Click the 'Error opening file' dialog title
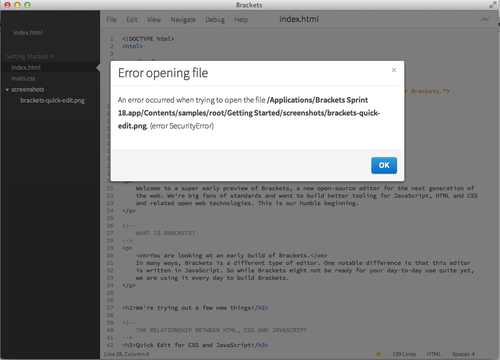 click(x=163, y=73)
